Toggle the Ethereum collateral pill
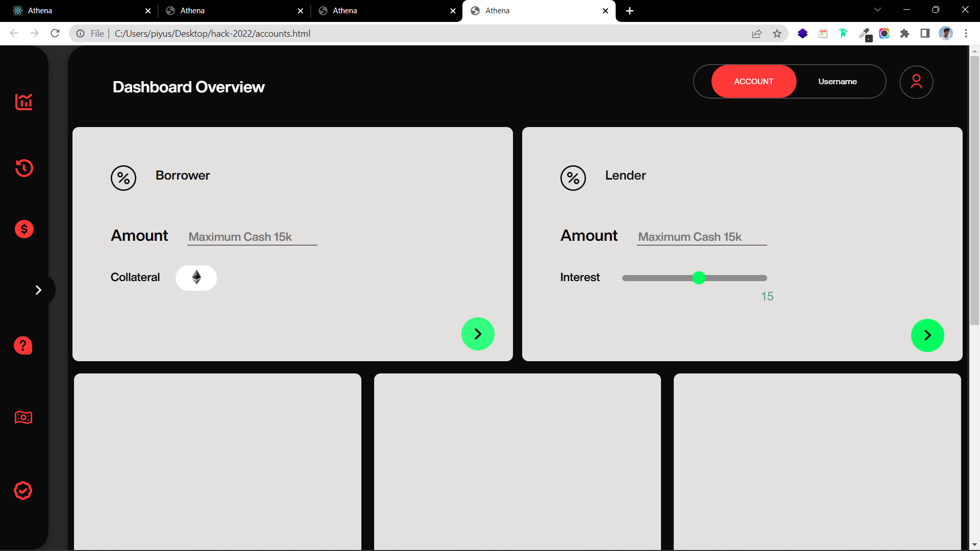Viewport: 980px width, 551px height. pos(196,278)
